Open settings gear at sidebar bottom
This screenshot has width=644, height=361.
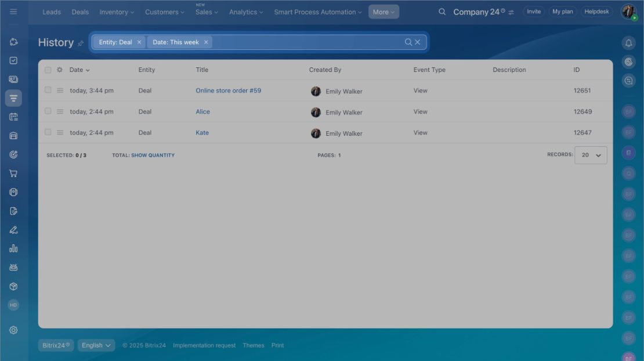(13, 330)
